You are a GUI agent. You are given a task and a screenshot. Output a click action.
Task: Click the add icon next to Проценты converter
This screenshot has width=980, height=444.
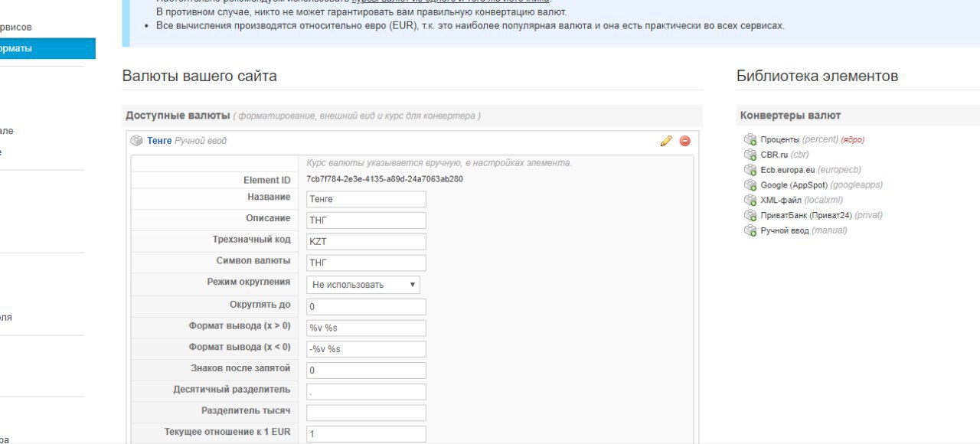(x=750, y=139)
